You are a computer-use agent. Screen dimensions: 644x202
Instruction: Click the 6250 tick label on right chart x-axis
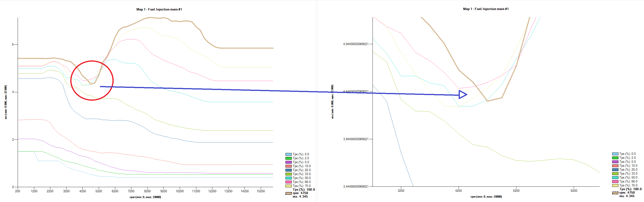574,191
